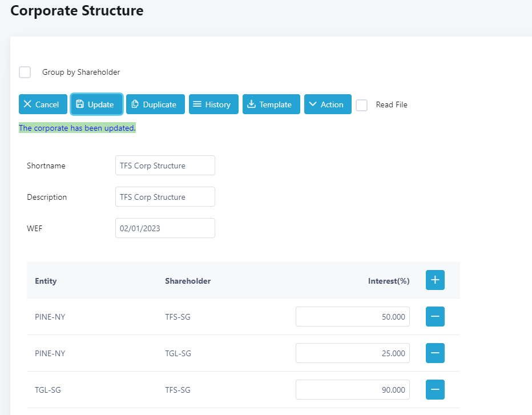Screen dimensions: 532x415
Task: Duplicate the corporate structure
Action: click(155, 104)
